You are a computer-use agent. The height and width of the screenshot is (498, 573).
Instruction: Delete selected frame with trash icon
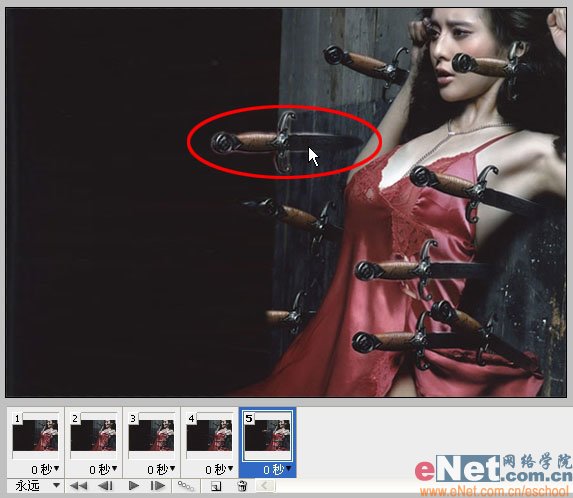(x=242, y=486)
